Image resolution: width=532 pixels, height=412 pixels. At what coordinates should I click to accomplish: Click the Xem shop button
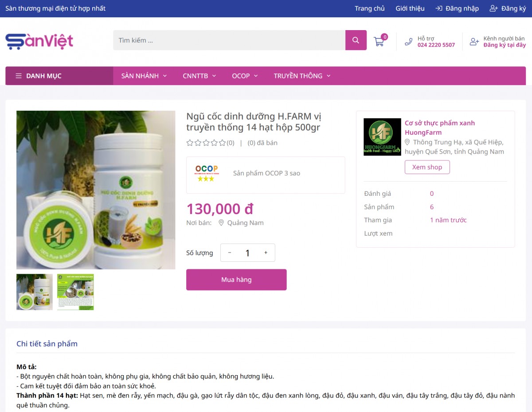[x=427, y=167]
